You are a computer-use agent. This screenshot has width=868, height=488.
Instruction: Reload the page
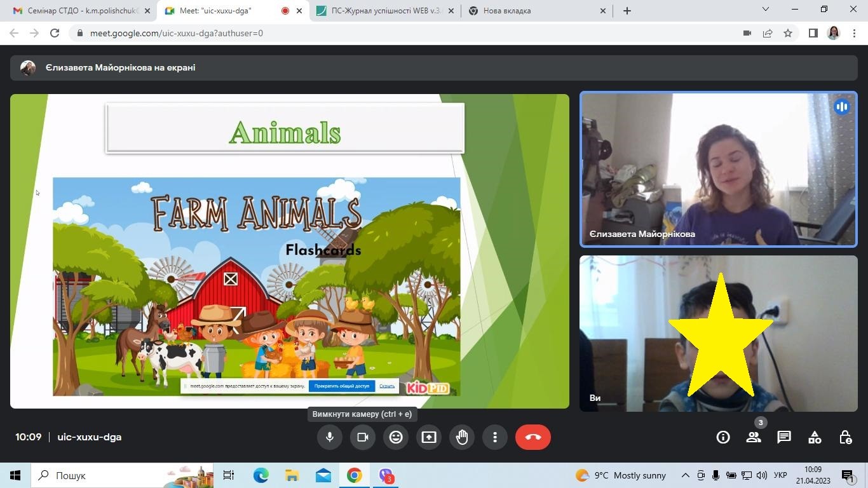pos(55,33)
